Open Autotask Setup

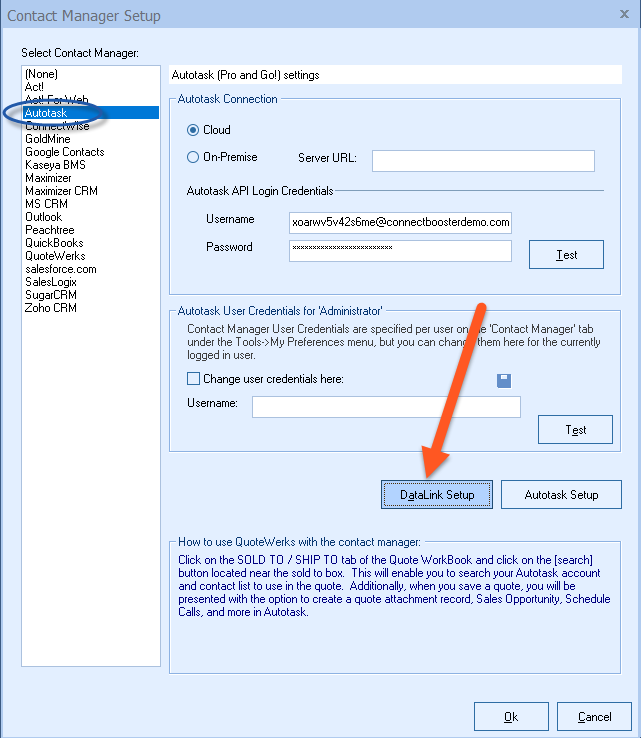(561, 495)
